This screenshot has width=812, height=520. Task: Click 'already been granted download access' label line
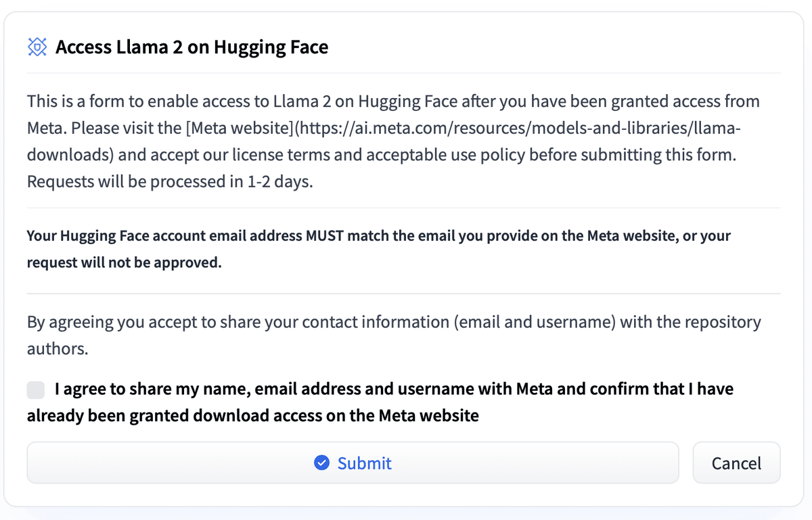click(x=252, y=415)
